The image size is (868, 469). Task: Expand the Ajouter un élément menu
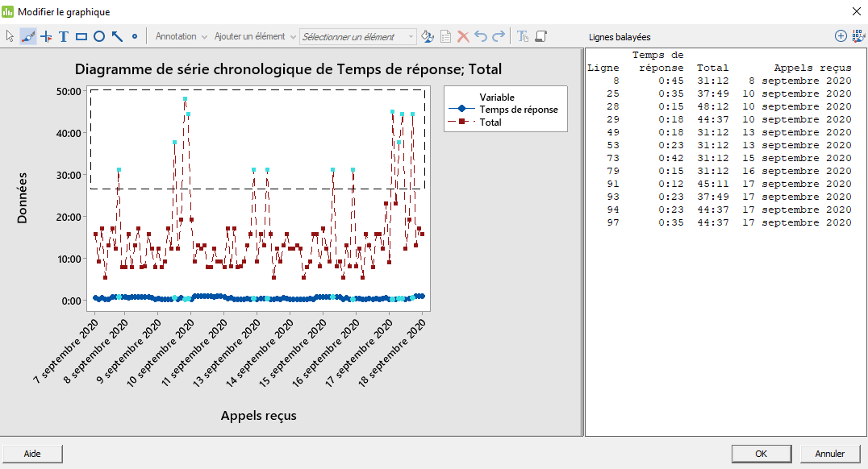click(255, 36)
